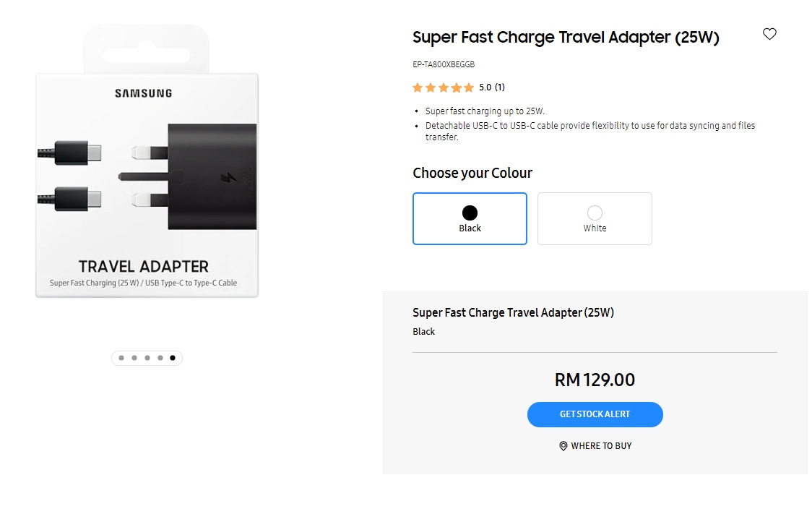Image resolution: width=812 pixels, height=509 pixels.
Task: Click the RM 129.00 price text
Action: pos(595,380)
